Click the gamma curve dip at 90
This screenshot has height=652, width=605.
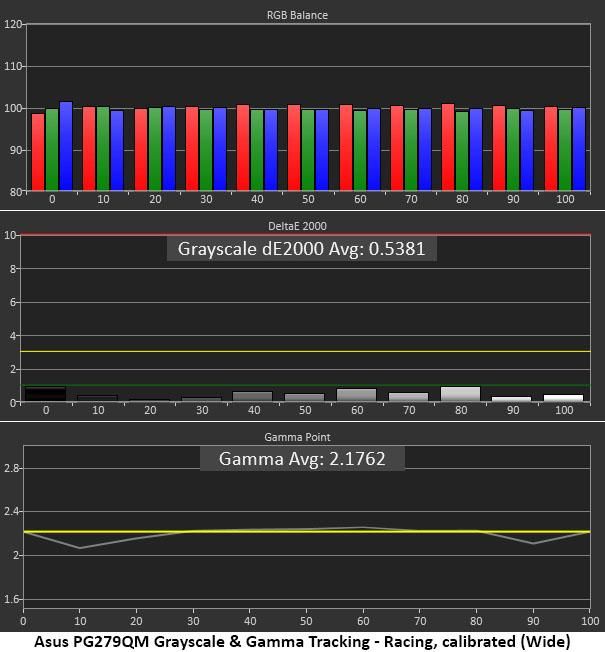[x=533, y=543]
